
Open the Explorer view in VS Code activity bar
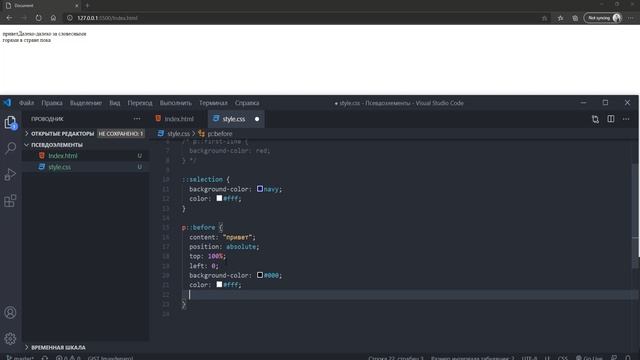(x=10, y=122)
